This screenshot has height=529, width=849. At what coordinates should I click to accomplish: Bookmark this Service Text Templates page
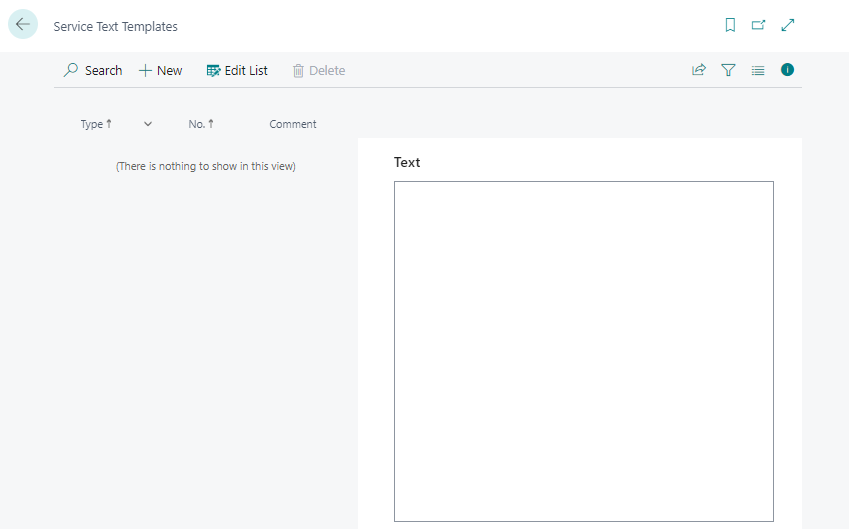point(730,25)
